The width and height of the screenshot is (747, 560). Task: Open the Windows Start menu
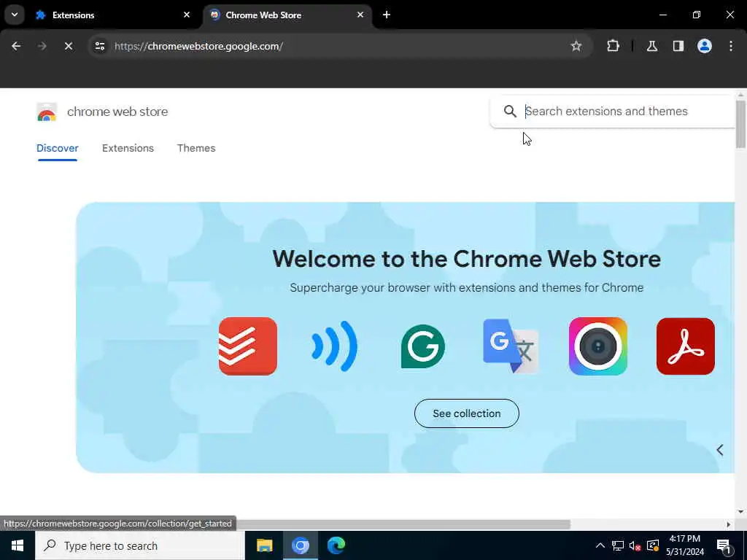tap(18, 545)
